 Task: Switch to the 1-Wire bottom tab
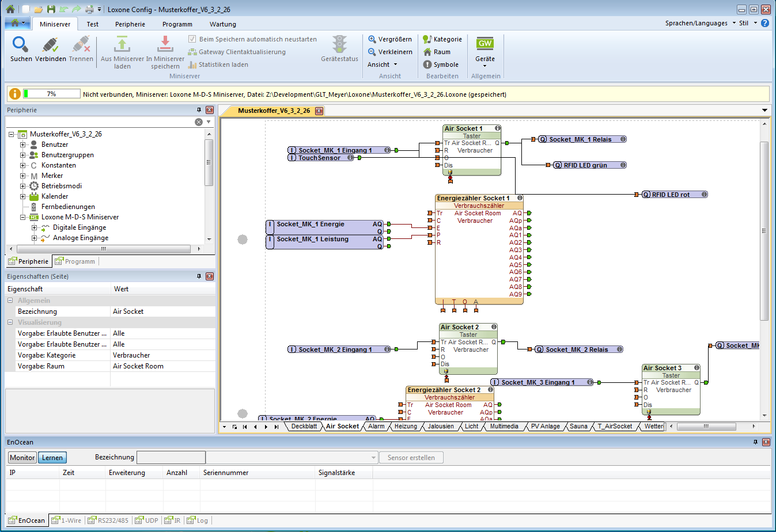tap(67, 520)
